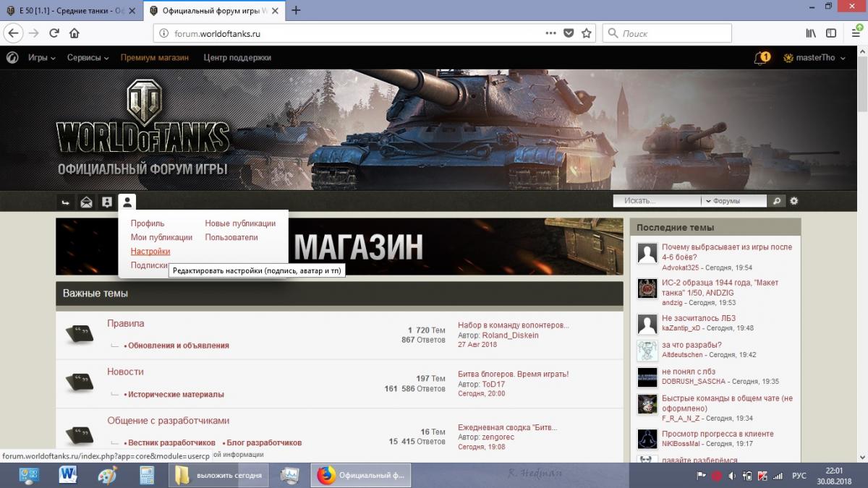Click the Wargaming logo icon in top bar
868x488 pixels.
[x=12, y=58]
